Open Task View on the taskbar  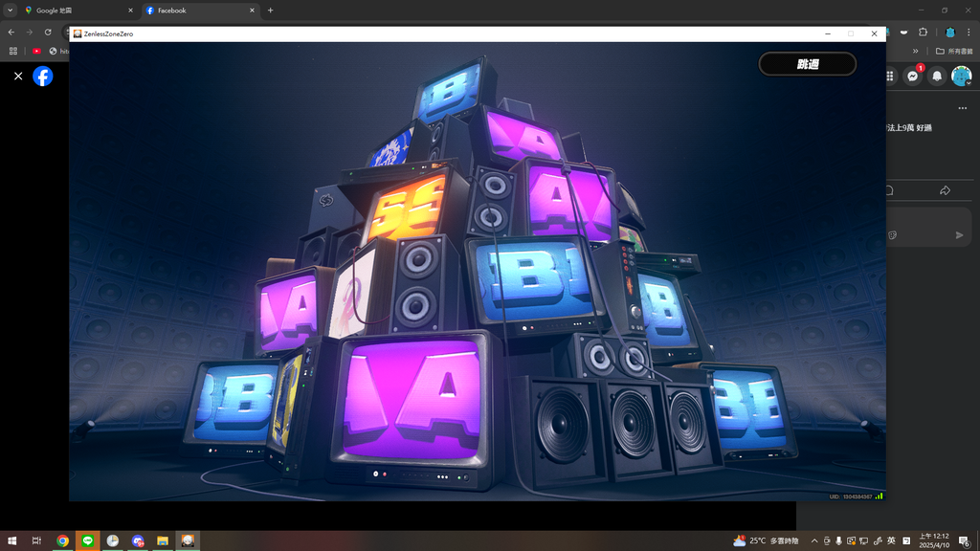[x=36, y=541]
